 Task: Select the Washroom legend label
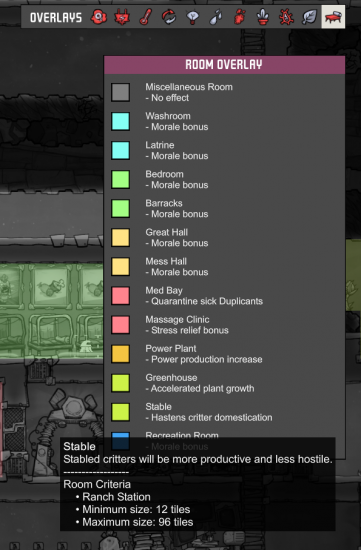(x=168, y=116)
